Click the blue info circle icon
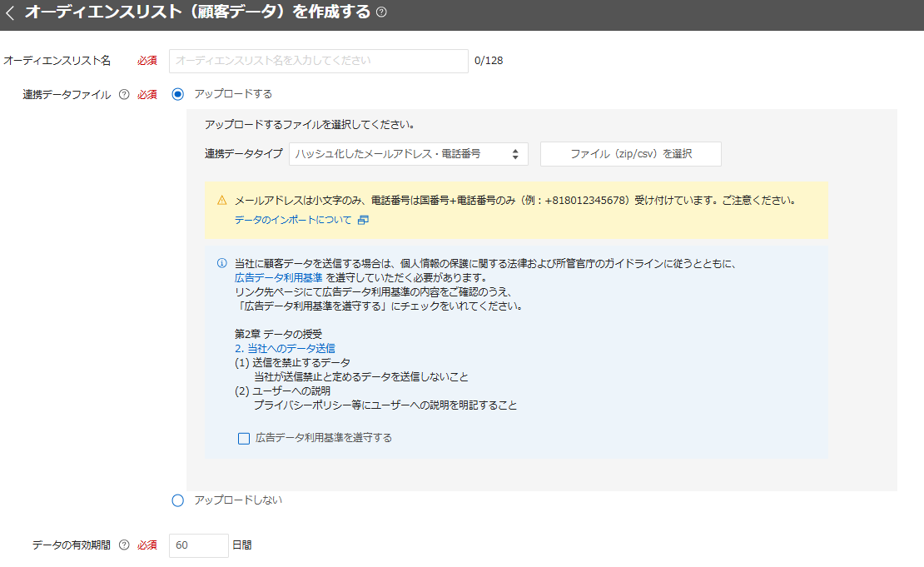Image resolution: width=924 pixels, height=567 pixels. pos(221,263)
